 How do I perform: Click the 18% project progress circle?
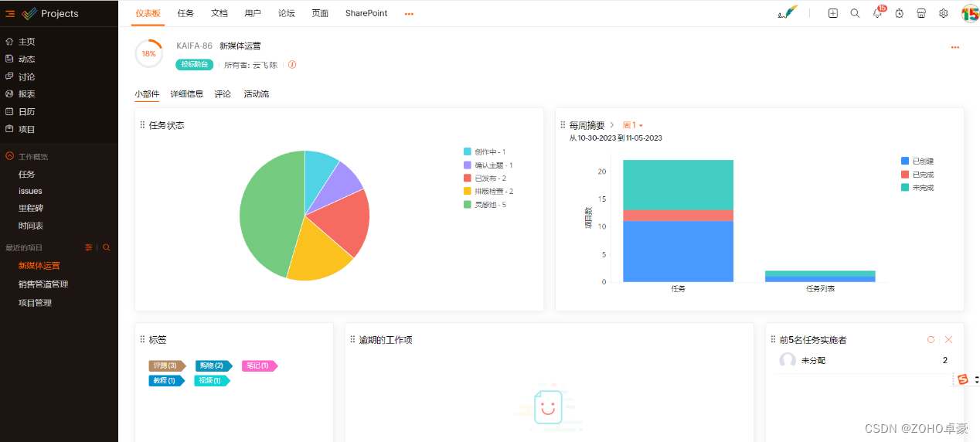pyautogui.click(x=148, y=53)
